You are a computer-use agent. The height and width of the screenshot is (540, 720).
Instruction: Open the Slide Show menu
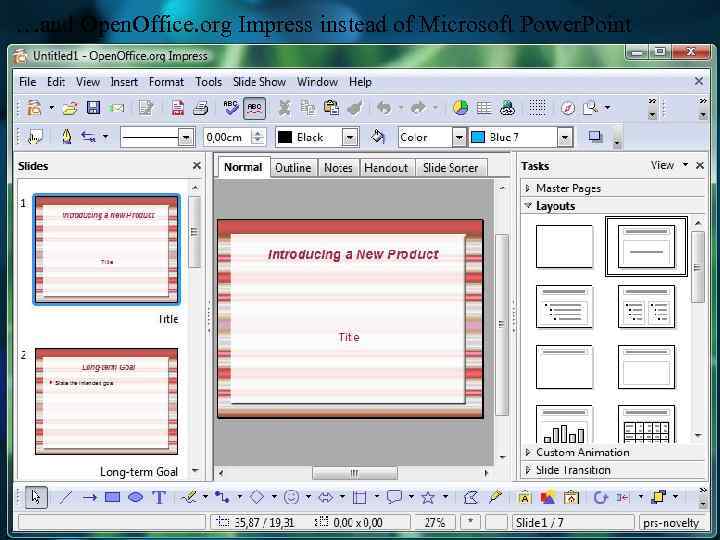pyautogui.click(x=259, y=82)
